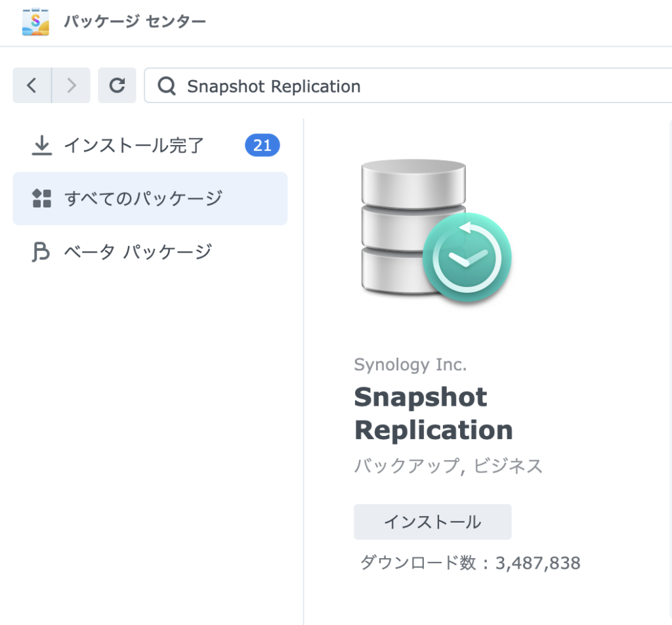Image resolution: width=672 pixels, height=625 pixels.
Task: Click the beta symbol icon
Action: click(x=41, y=251)
